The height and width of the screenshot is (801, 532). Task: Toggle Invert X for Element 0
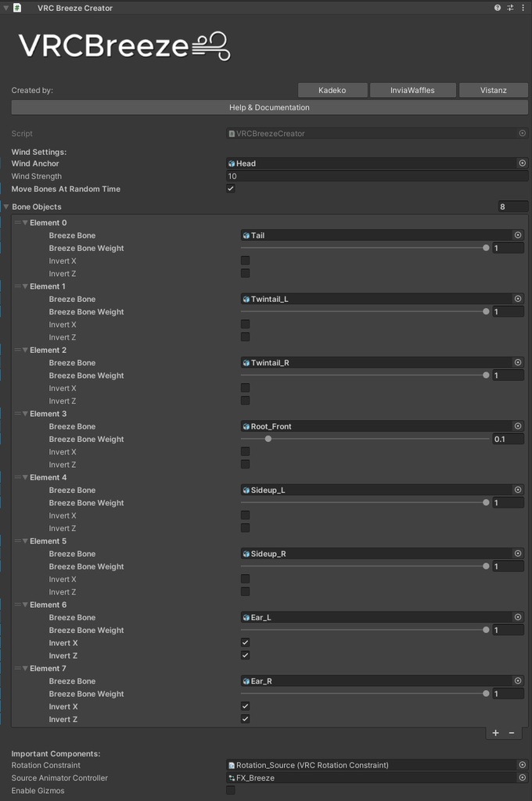246,260
